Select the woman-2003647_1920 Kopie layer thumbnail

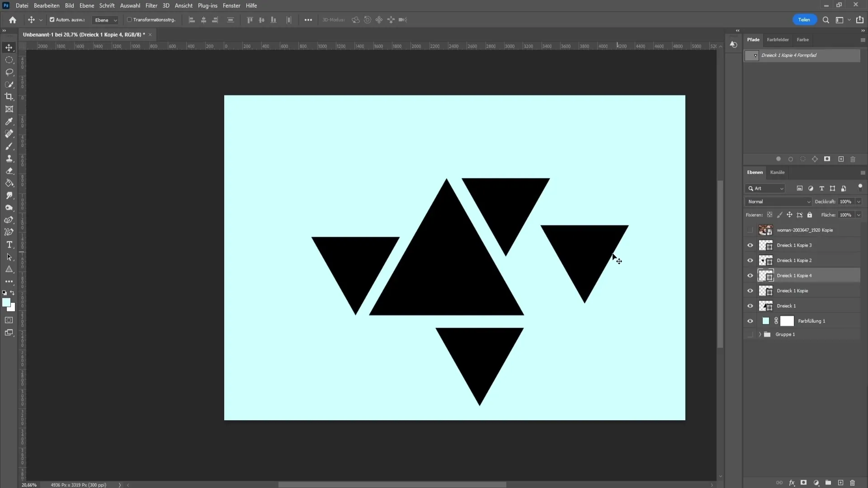point(765,230)
